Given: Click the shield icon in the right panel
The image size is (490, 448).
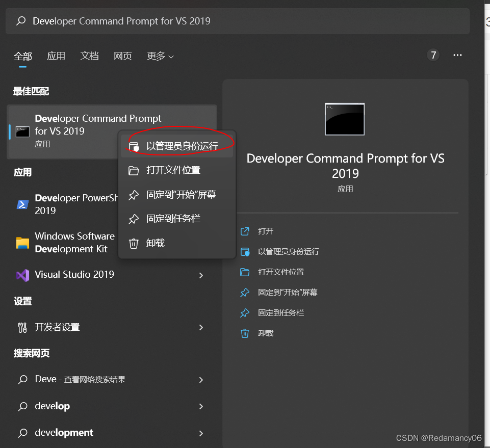Looking at the screenshot, I should [245, 252].
